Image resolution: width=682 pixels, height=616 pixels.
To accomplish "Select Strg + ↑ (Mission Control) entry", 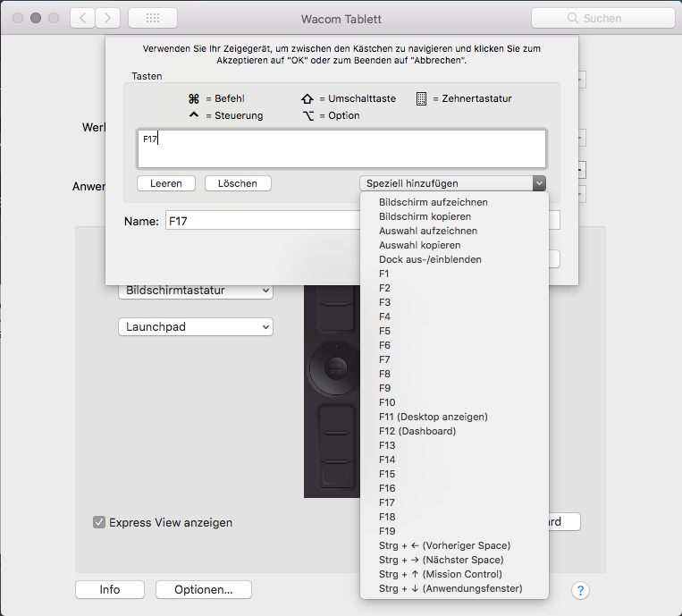I will click(x=455, y=575).
